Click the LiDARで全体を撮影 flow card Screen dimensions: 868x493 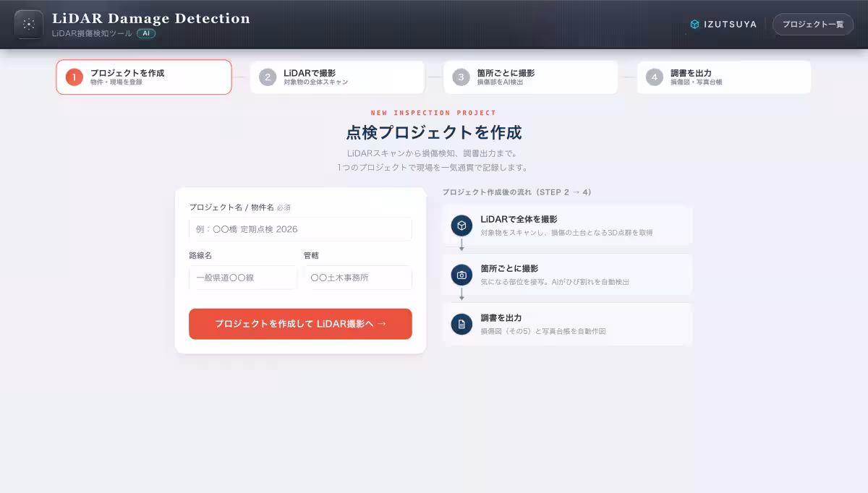568,226
